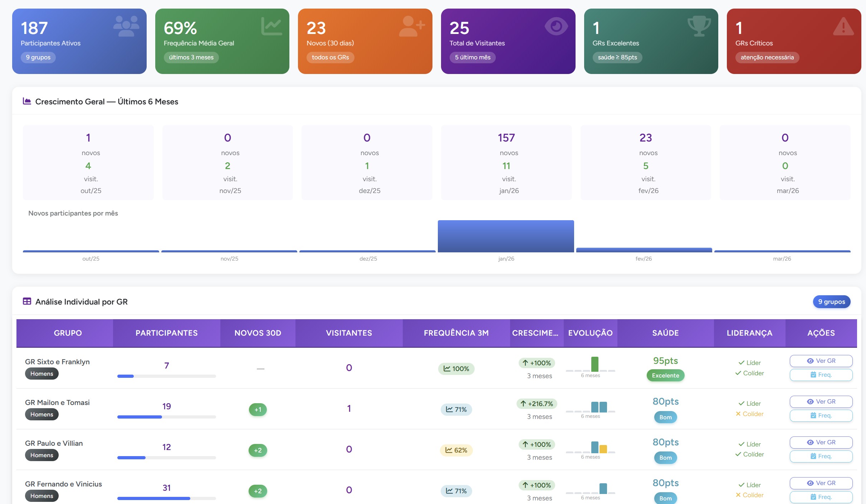The image size is (866, 504).
Task: Click the eye icon on Total de Visitantes card
Action: pyautogui.click(x=556, y=26)
